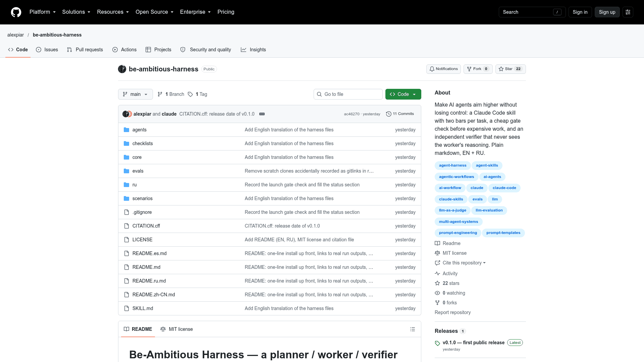The width and height of the screenshot is (644, 362).
Task: Open the main branch selector dropdown
Action: coord(136,94)
